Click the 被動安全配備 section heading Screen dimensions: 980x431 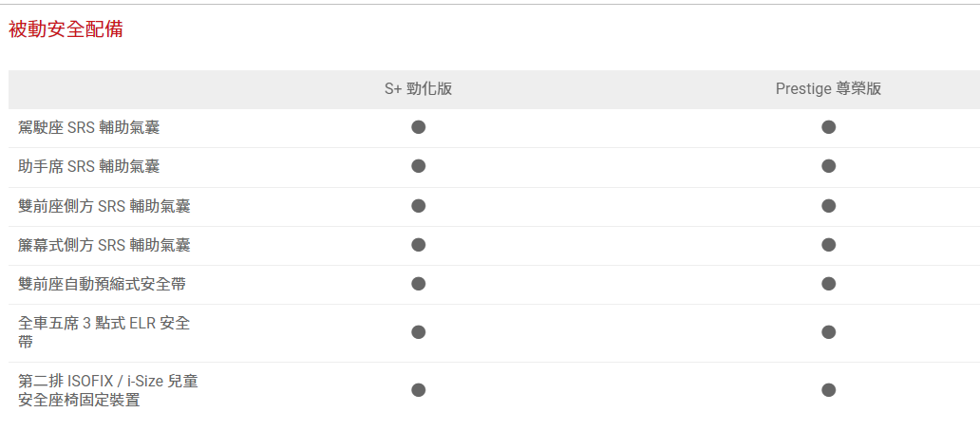[66, 29]
